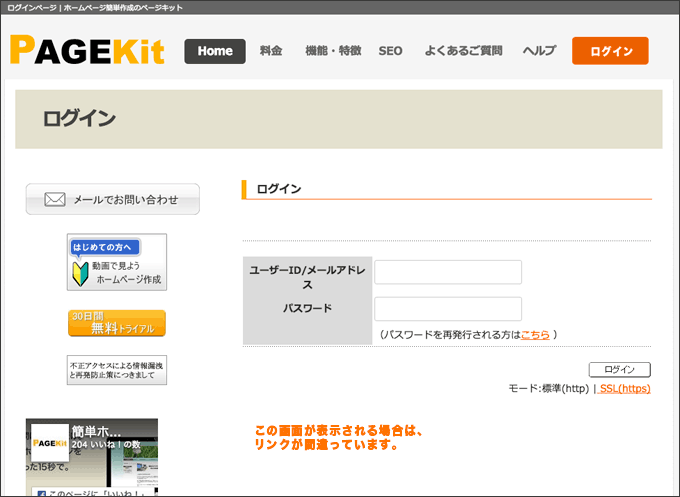The image size is (680, 497).
Task: Click 204 いいね！の数 text
Action: [x=106, y=445]
